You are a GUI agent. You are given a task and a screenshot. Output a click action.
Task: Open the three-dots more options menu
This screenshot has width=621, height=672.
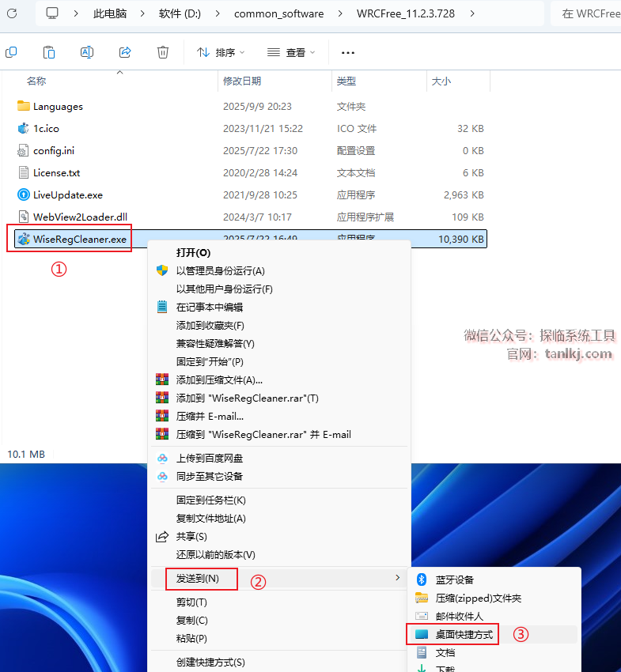tap(348, 53)
